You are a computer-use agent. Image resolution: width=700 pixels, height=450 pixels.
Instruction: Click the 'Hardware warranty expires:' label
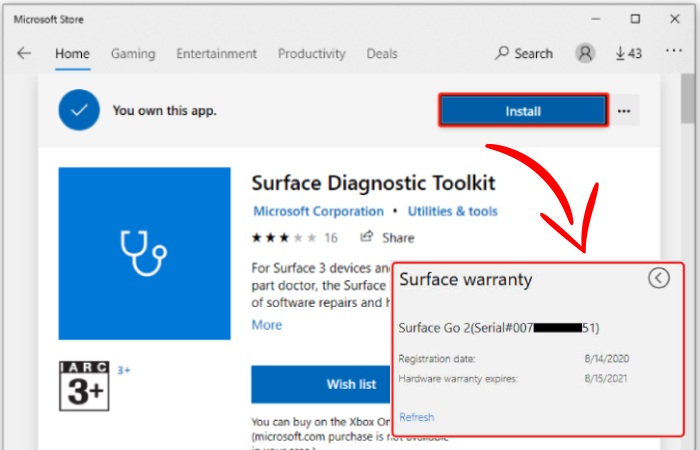coord(458,379)
